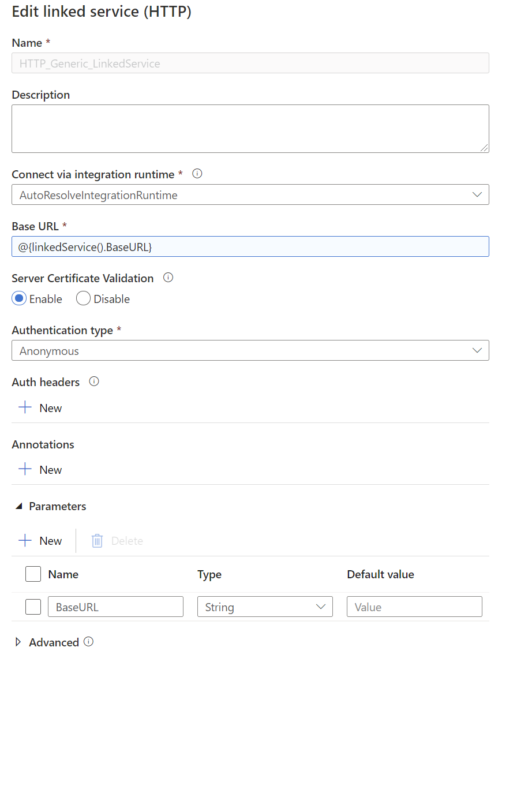This screenshot has width=532, height=797.
Task: Click into the Base URL field
Action: (250, 246)
